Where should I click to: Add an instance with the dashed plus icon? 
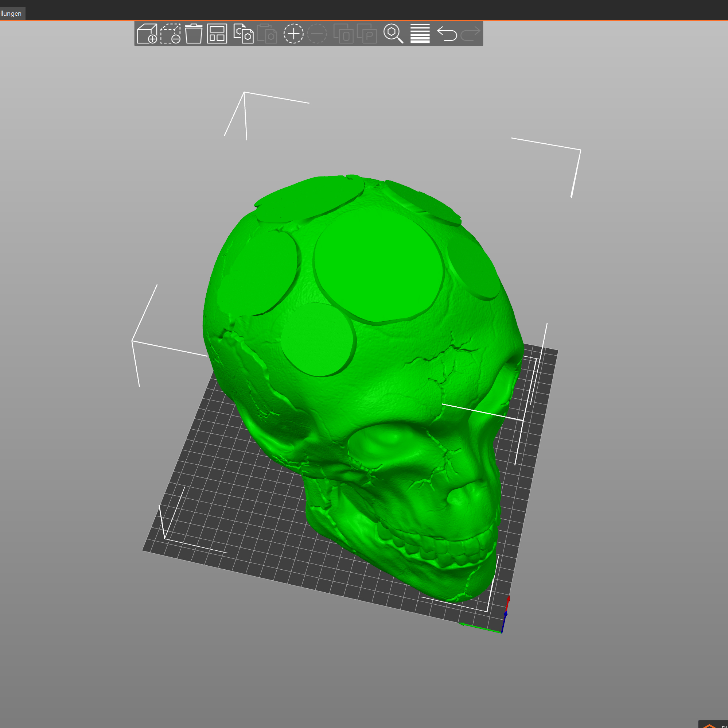(x=293, y=34)
